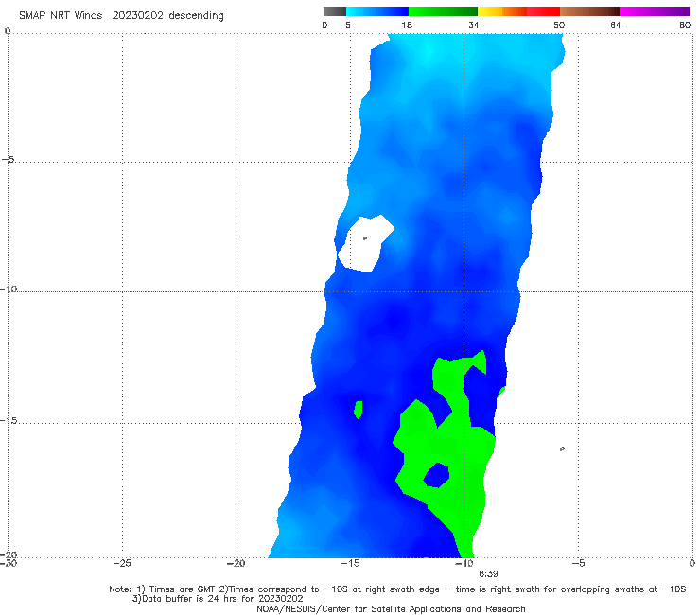
Task: Click the red segment of the color bar
Action: pos(543,11)
